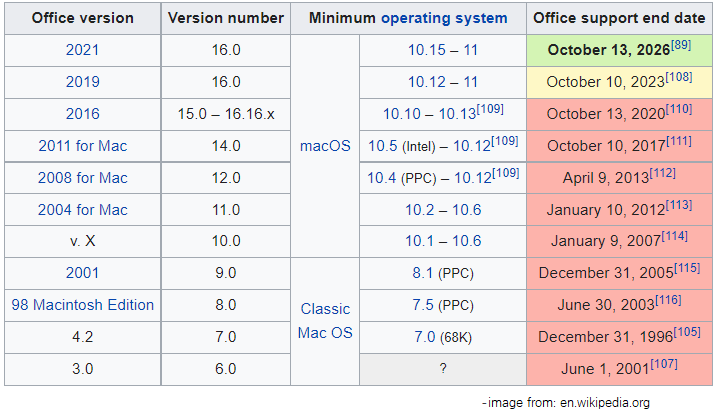
Task: Select version number '12.0'
Action: (x=226, y=178)
